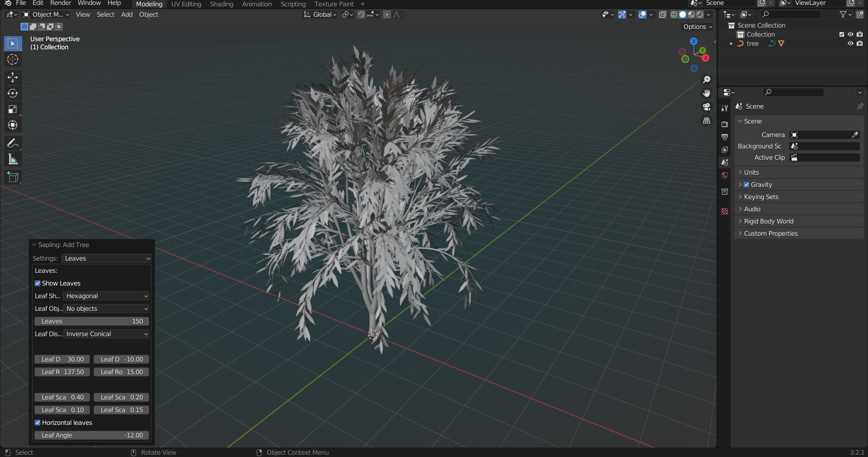Click the pan view hand icon

(x=707, y=93)
